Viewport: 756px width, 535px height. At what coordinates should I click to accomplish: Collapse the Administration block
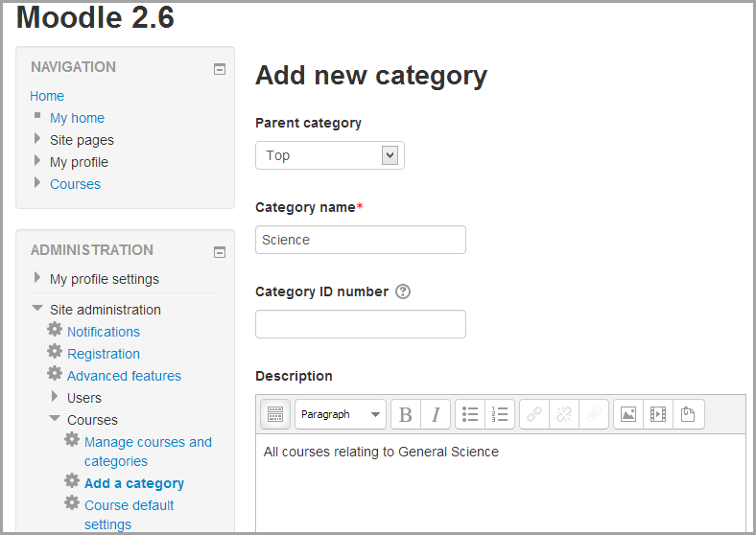[219, 252]
